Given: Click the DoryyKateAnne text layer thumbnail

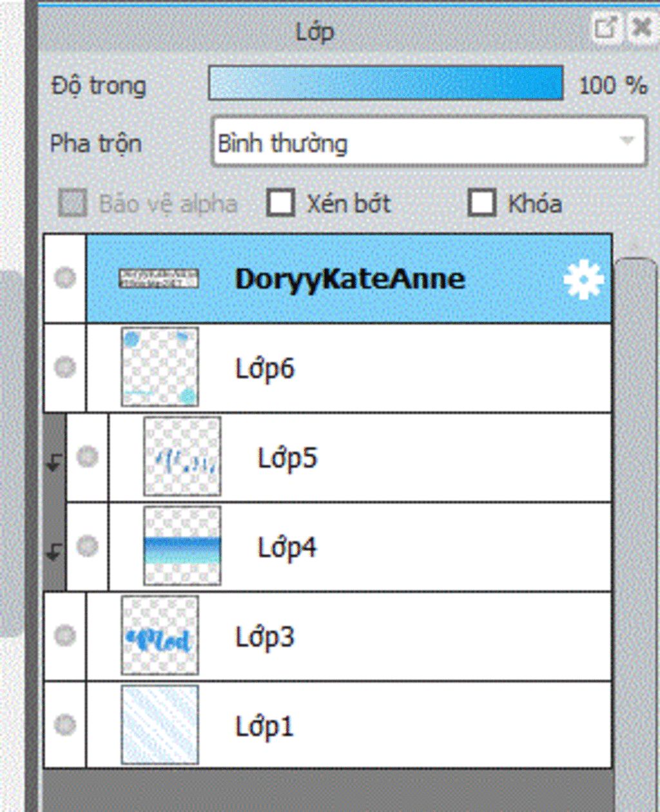Looking at the screenshot, I should point(159,278).
